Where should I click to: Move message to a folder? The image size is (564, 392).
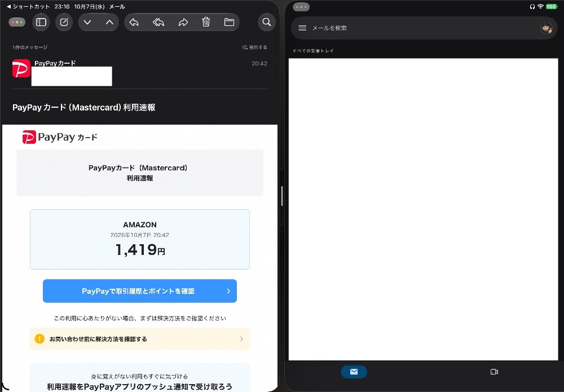pyautogui.click(x=229, y=23)
